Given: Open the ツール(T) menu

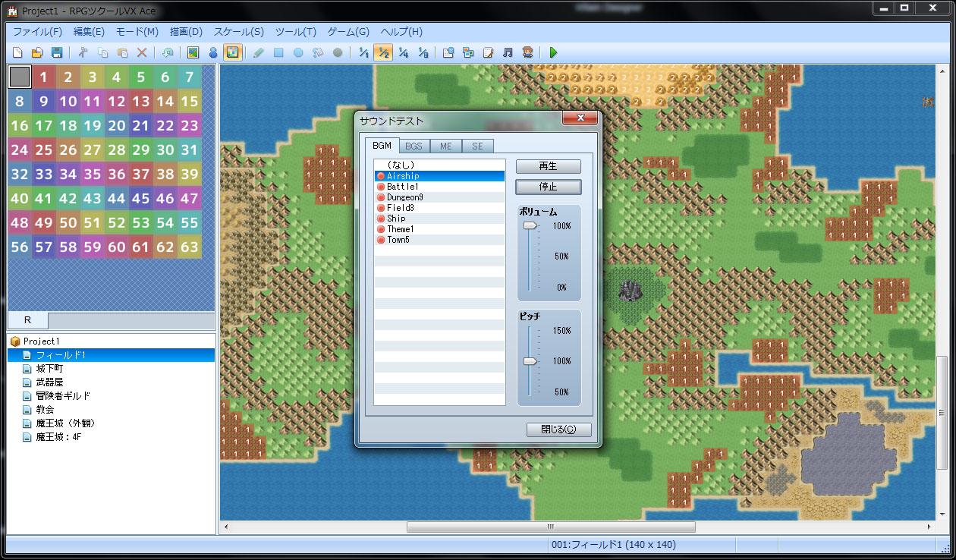Looking at the screenshot, I should pos(296,32).
